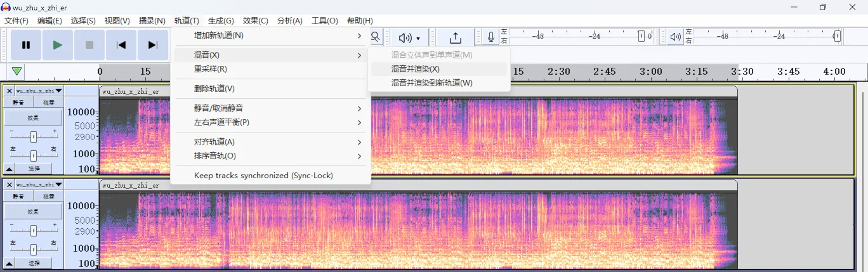Open the Share Audio upload icon
868x272 pixels.
click(455, 38)
